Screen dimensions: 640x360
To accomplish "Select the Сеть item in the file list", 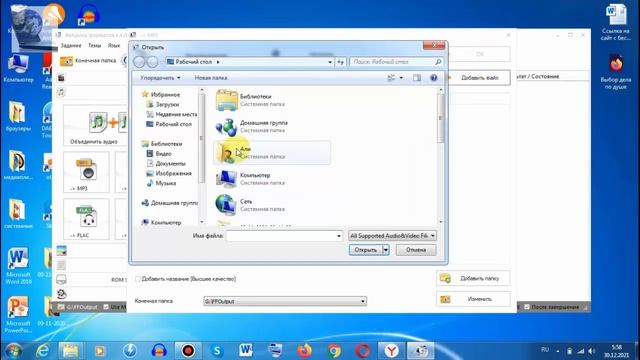I will 271,205.
